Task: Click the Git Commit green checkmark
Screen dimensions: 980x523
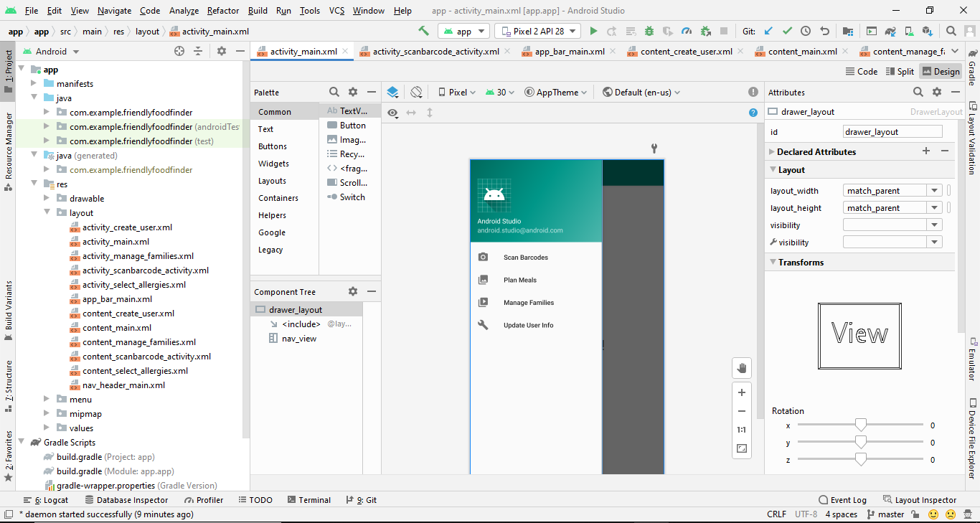Action: [x=787, y=31]
